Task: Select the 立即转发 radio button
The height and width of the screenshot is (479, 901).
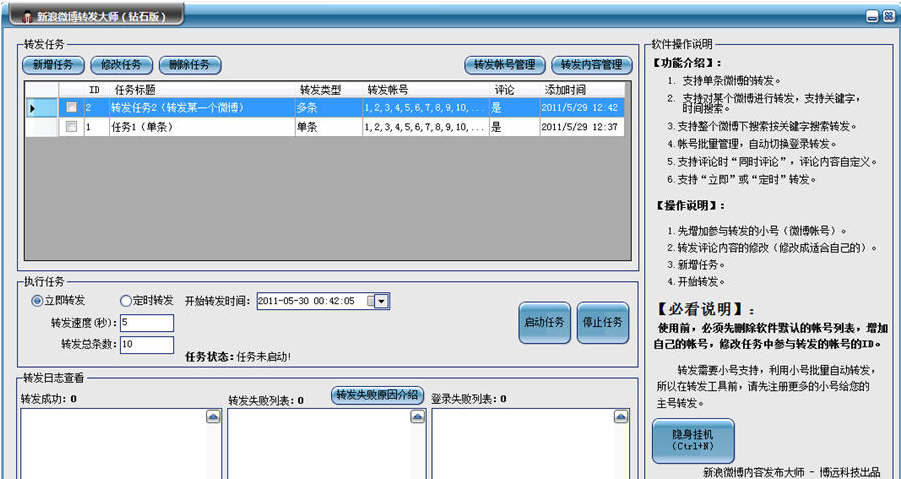Action: pyautogui.click(x=38, y=300)
